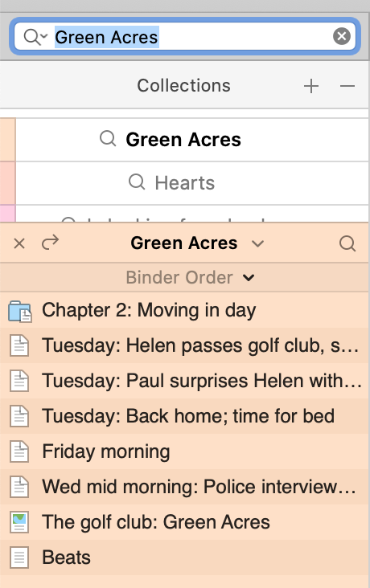Close the Green Acres search results

click(x=19, y=243)
